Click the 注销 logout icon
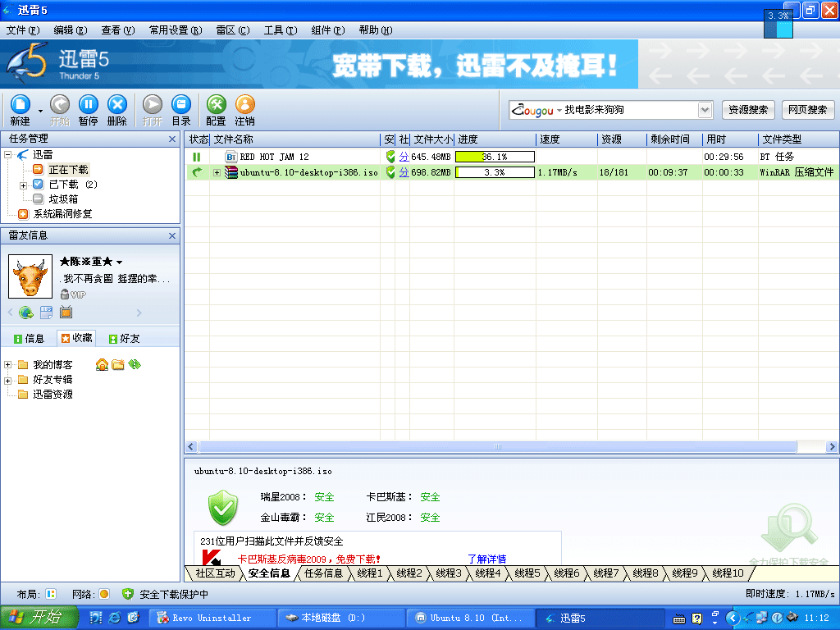The height and width of the screenshot is (630, 840). [x=244, y=110]
